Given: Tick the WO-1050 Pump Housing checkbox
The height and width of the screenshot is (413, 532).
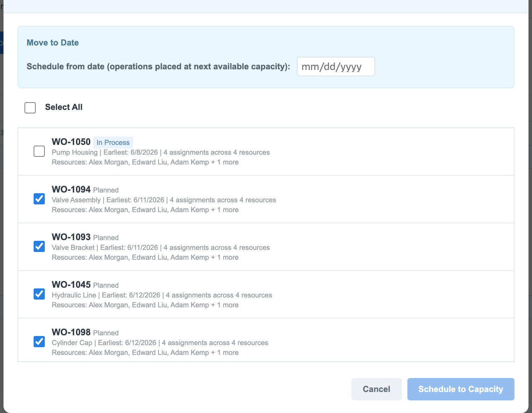Looking at the screenshot, I should tap(39, 151).
